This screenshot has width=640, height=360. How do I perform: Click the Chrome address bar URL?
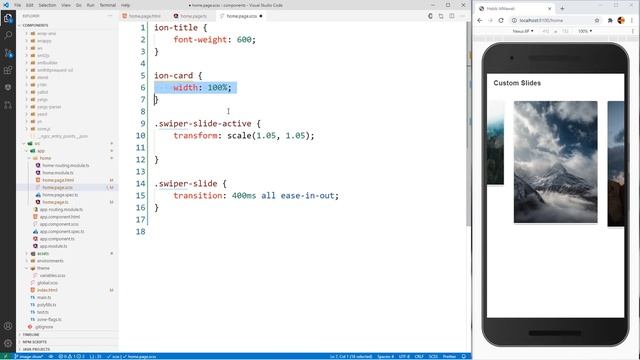(541, 20)
